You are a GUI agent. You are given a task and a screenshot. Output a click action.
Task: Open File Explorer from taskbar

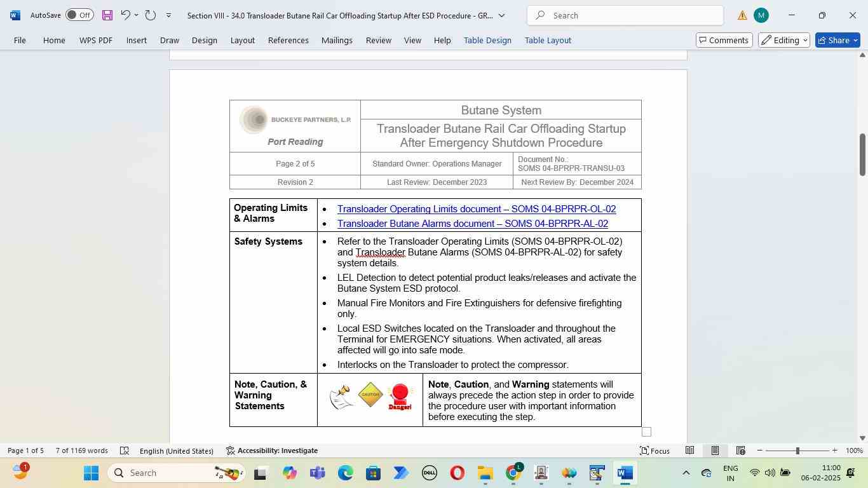point(485,473)
